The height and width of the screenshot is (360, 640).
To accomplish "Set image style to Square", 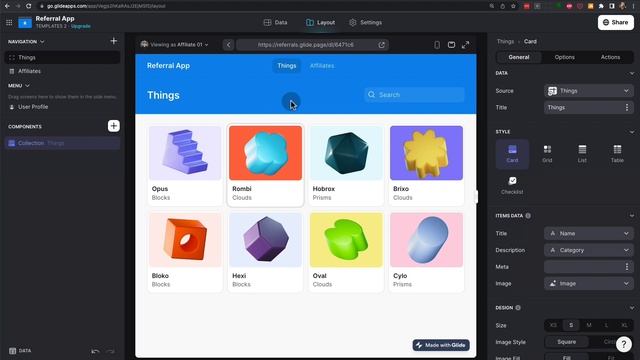I will 567,342.
